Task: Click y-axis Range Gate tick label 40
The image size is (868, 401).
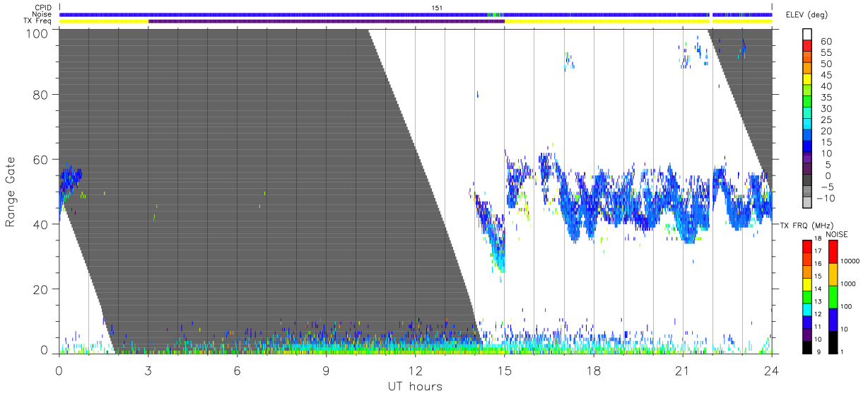Action: 41,224
